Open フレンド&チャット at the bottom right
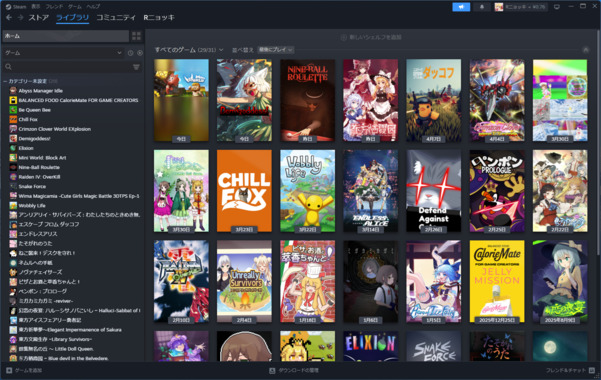Viewport: 601px width, 380px height. [x=570, y=370]
